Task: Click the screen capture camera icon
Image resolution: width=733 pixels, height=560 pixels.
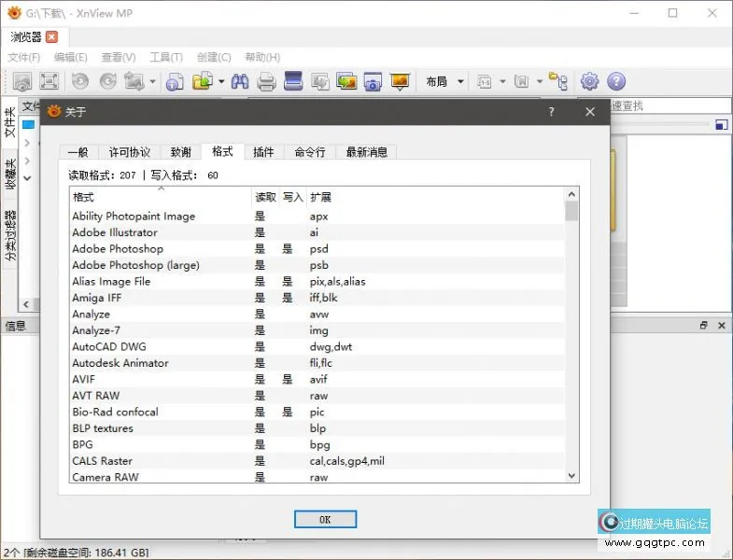Action: click(x=374, y=81)
